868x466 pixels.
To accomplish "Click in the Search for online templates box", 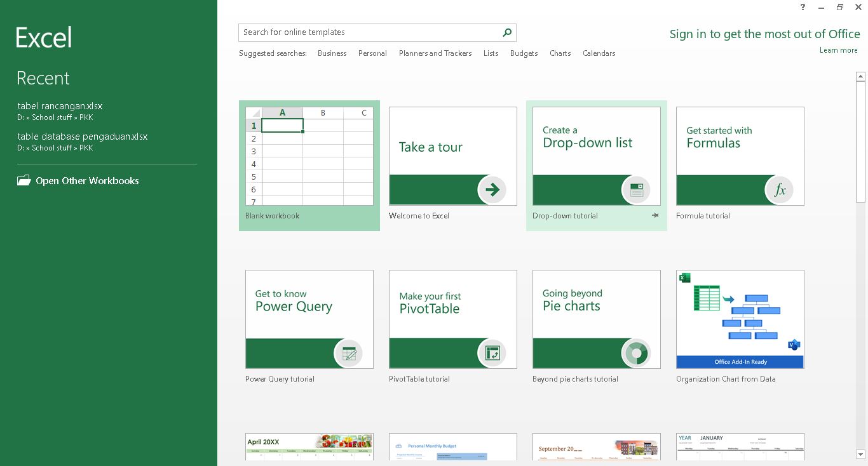I will [369, 32].
